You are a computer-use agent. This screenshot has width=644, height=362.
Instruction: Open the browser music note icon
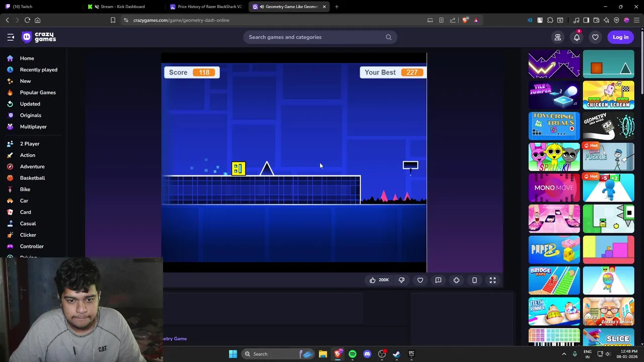coord(577,20)
